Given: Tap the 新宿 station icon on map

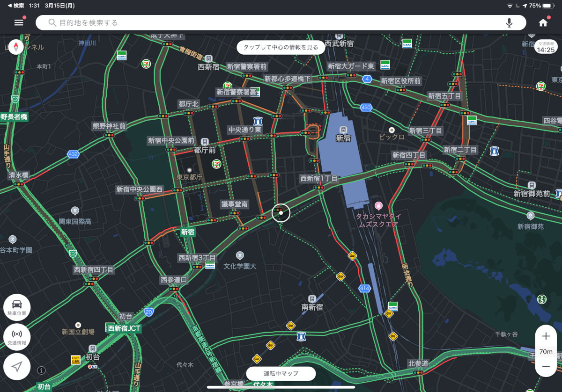Looking at the screenshot, I should [343, 130].
